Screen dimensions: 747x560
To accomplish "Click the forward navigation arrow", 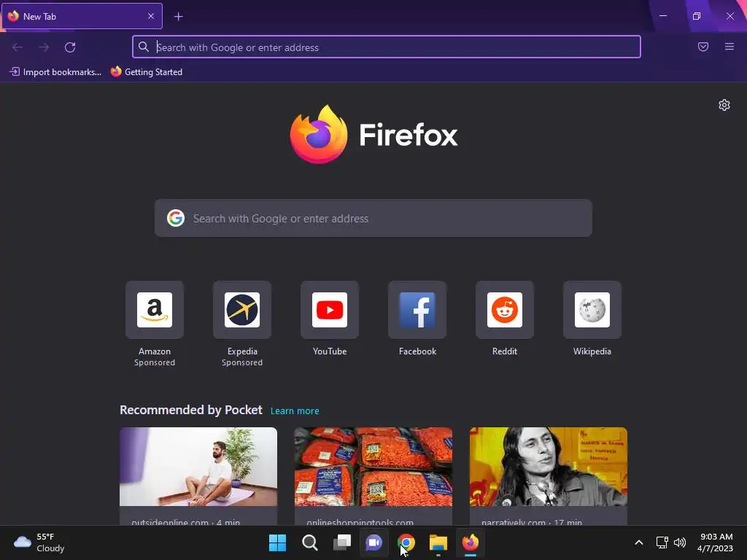I will click(x=44, y=47).
